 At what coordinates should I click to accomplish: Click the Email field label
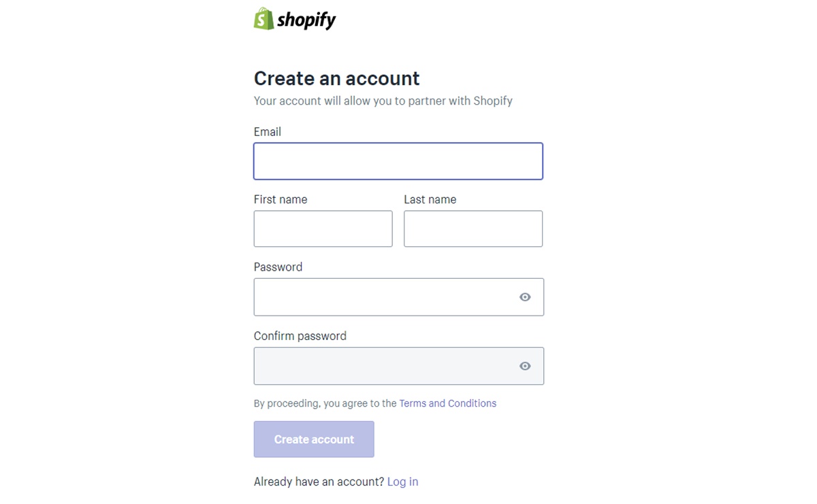click(x=268, y=132)
